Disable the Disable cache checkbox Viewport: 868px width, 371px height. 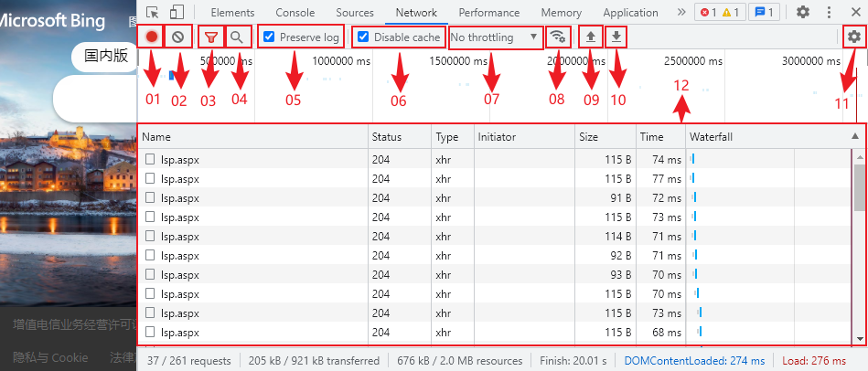(363, 37)
